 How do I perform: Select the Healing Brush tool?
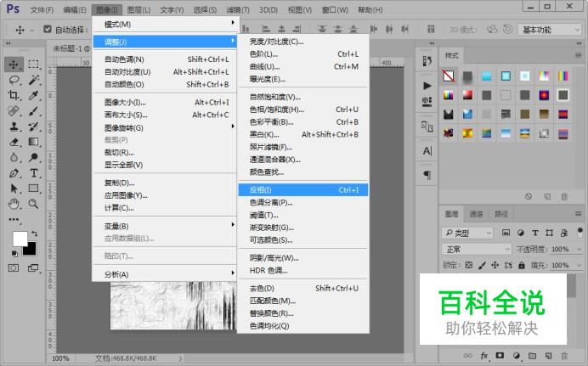14,111
